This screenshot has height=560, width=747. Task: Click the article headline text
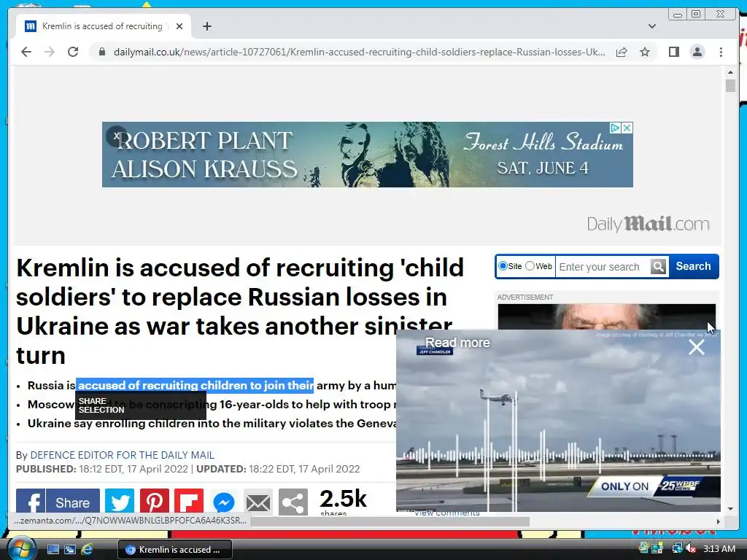[240, 311]
